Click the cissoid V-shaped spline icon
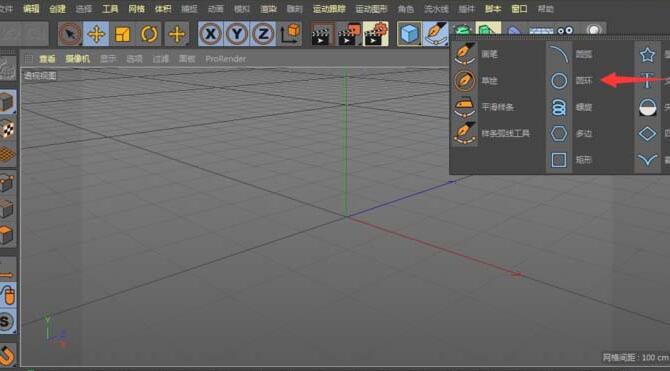The image size is (670, 371). click(647, 160)
